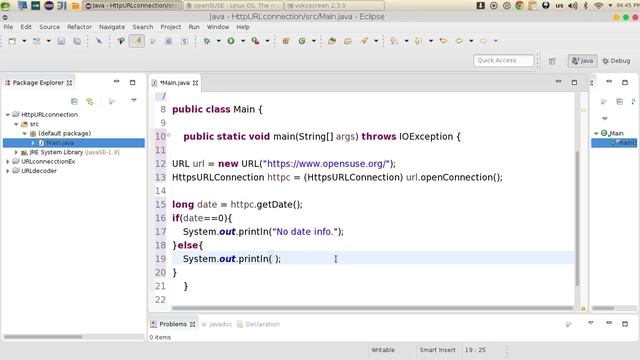Click the Open Type icon
Screen dimensions: 640x360
(x=332, y=41)
